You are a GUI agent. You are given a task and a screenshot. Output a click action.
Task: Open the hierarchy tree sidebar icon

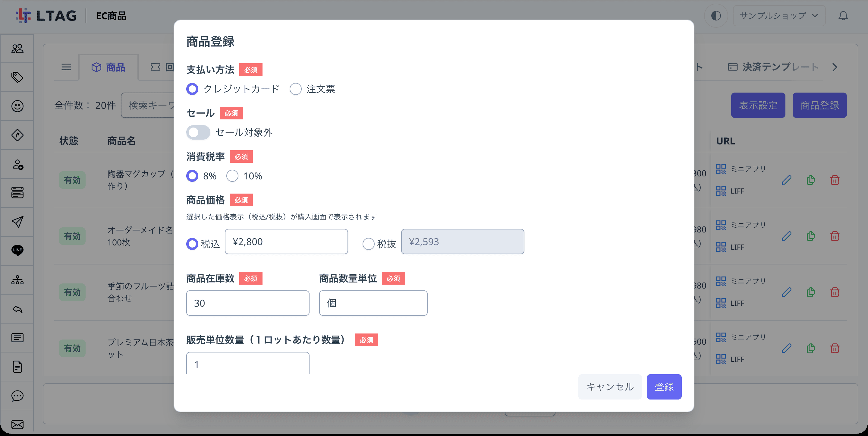pyautogui.click(x=17, y=280)
